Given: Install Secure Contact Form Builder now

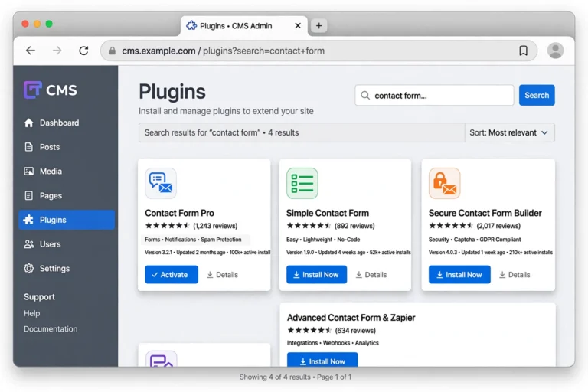Looking at the screenshot, I should coord(459,275).
